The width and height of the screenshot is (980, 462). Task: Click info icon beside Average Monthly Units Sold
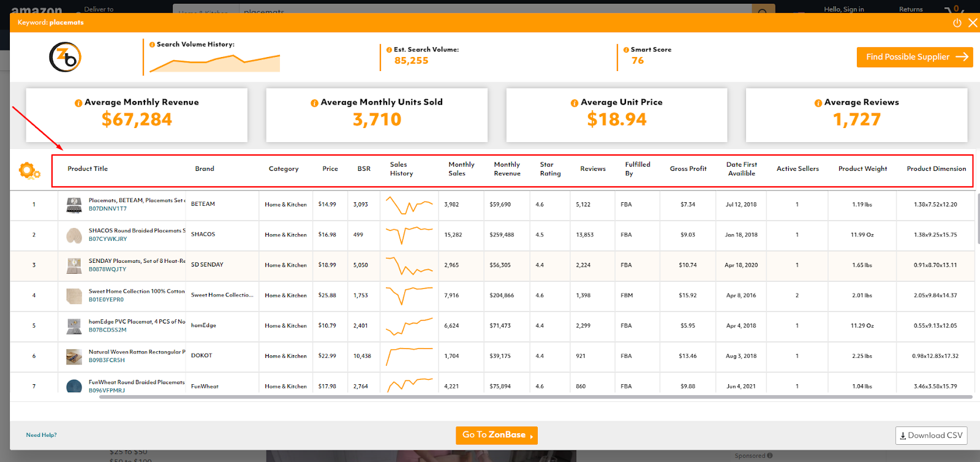[314, 103]
